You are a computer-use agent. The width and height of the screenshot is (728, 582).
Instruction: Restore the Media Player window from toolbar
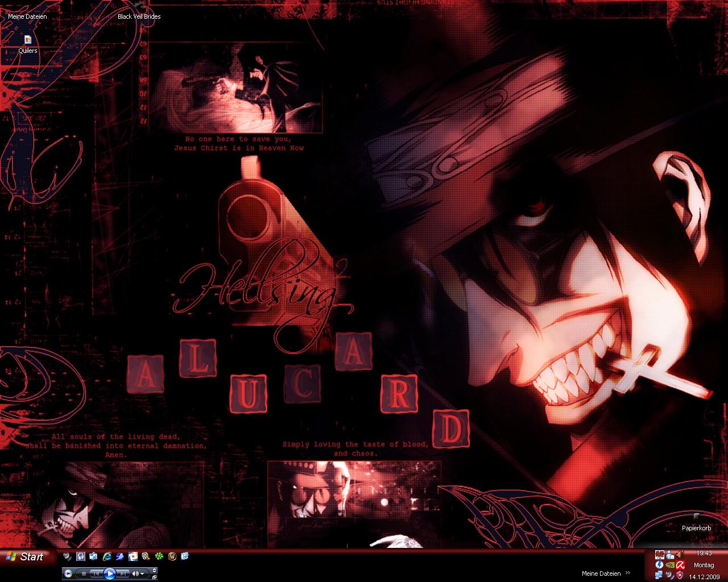(x=154, y=577)
